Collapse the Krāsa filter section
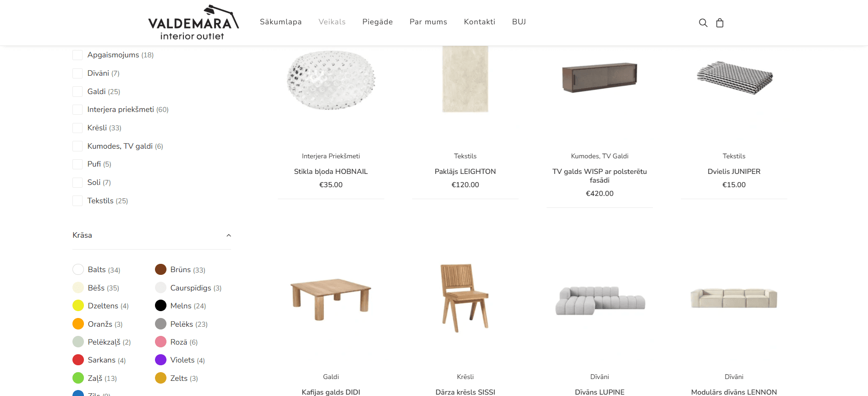 [228, 235]
